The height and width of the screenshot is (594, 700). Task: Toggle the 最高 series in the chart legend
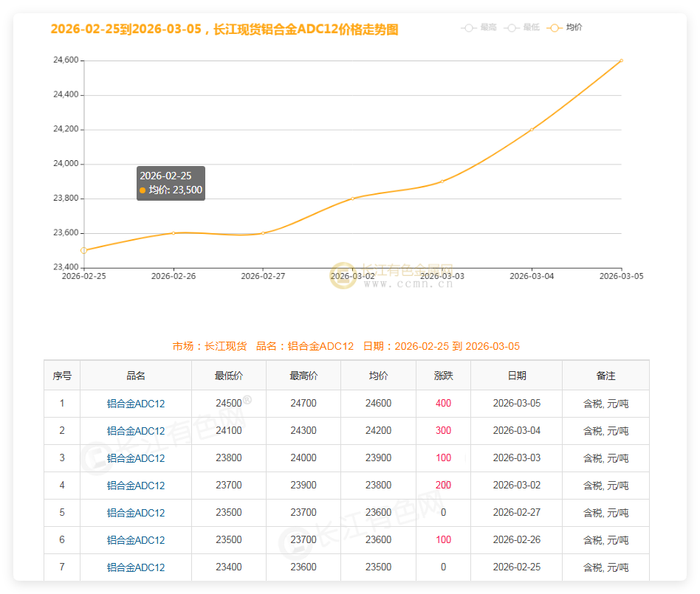point(478,27)
